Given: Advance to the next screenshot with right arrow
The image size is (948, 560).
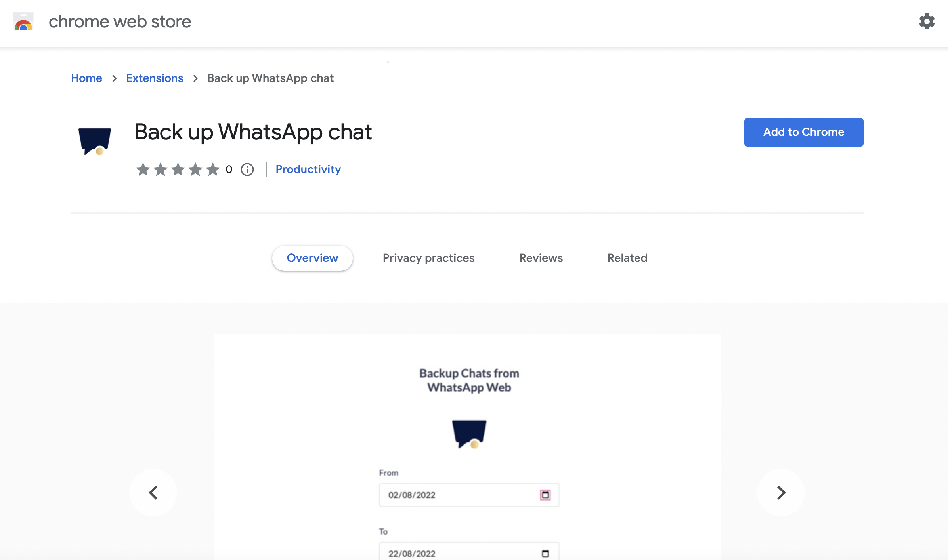Looking at the screenshot, I should point(781,493).
